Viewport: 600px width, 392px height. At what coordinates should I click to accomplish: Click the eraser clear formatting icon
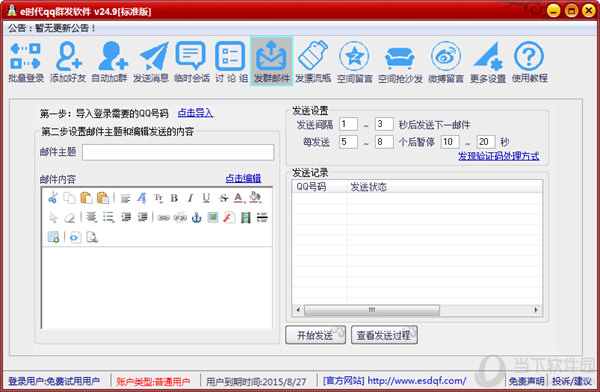pyautogui.click(x=69, y=217)
